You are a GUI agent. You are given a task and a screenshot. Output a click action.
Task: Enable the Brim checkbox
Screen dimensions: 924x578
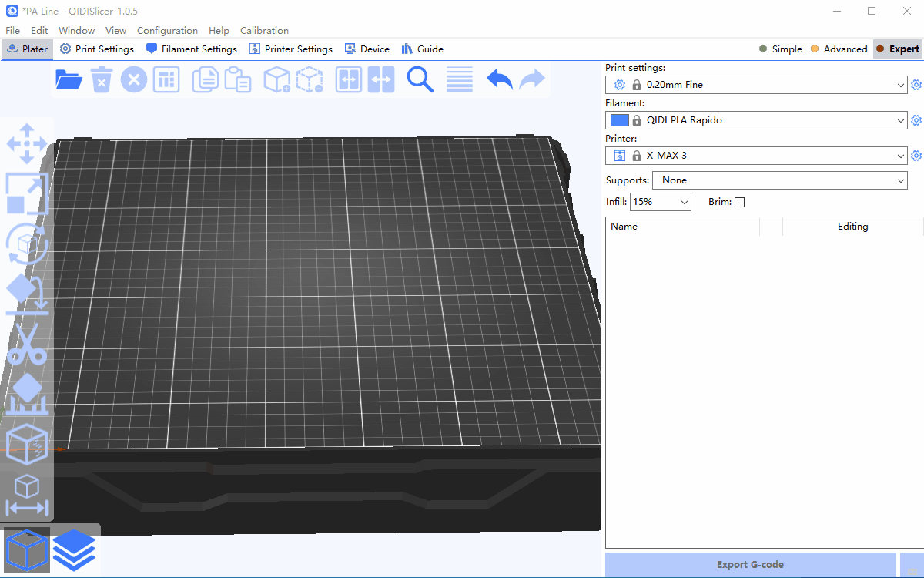pyautogui.click(x=740, y=203)
